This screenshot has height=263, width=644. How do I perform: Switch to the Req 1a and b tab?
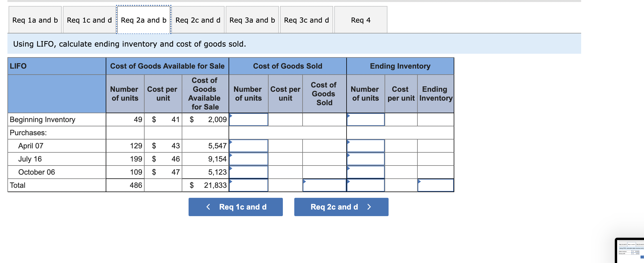34,20
